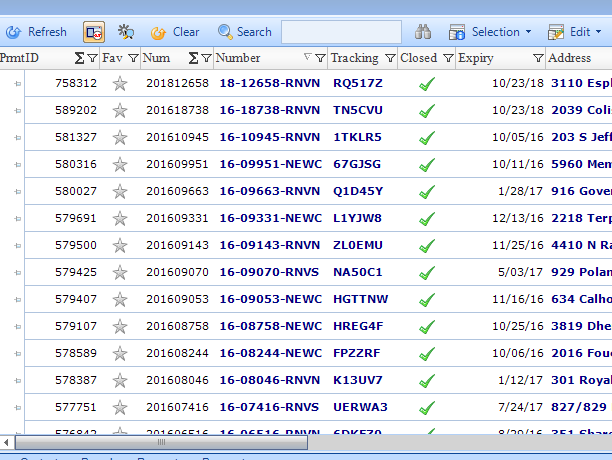This screenshot has width=612, height=460.
Task: Click the horizontal scrollbar thumb
Action: (x=161, y=442)
